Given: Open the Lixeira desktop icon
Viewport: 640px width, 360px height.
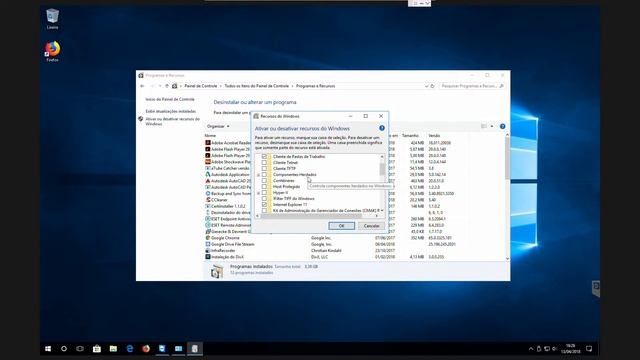Looking at the screenshot, I should click(x=52, y=19).
